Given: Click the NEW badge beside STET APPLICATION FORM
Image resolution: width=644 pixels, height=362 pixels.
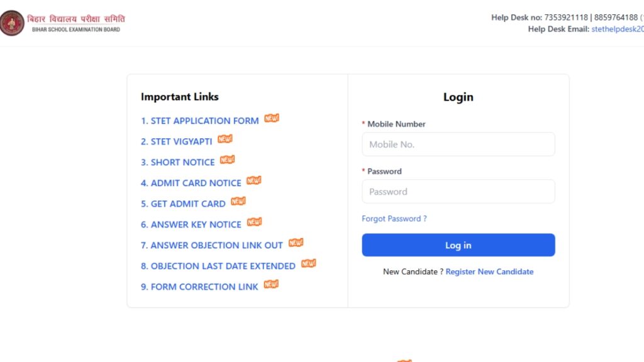Looking at the screenshot, I should pos(271,118).
